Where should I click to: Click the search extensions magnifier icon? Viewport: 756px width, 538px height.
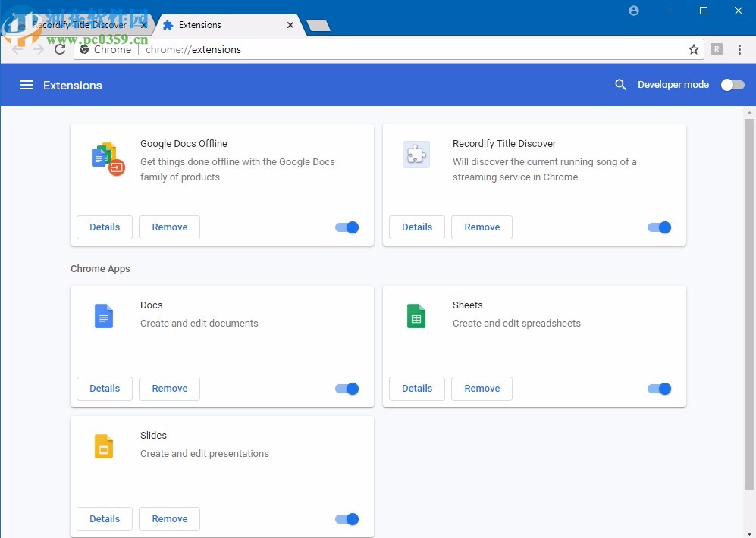[x=620, y=85]
